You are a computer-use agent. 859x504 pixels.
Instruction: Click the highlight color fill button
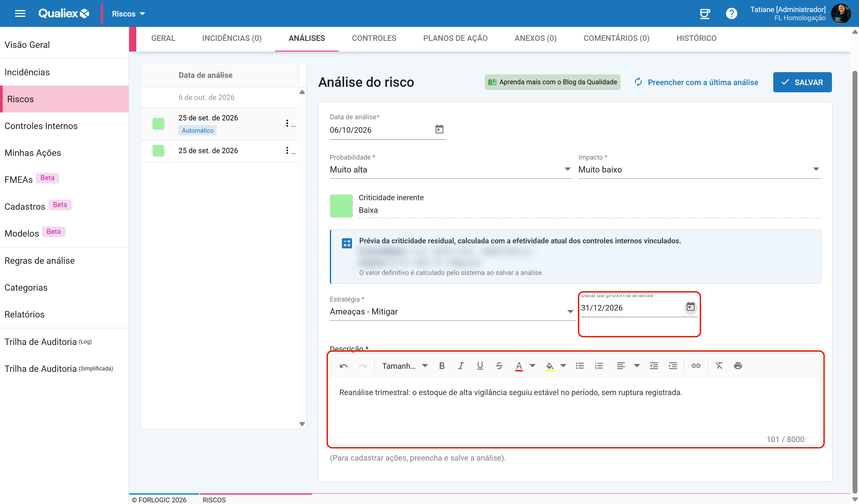pos(550,366)
